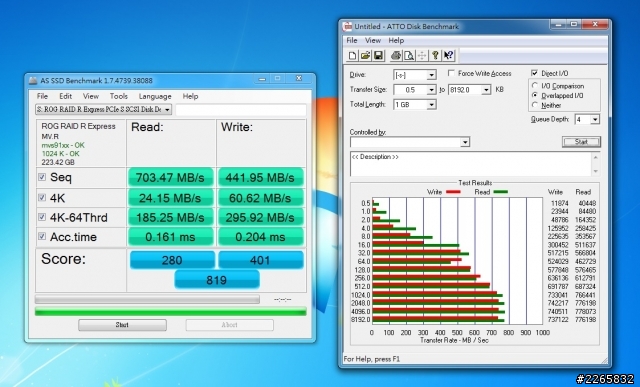Open Print Preview magnifier icon

point(409,56)
